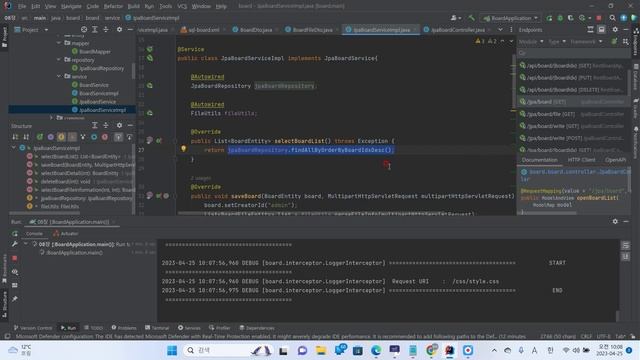Start debugging with the bug icon

point(560,18)
